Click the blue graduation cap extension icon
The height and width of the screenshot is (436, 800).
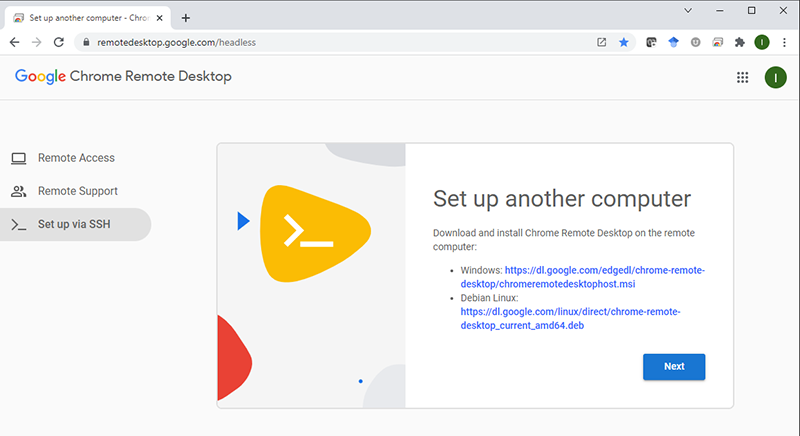pyautogui.click(x=673, y=42)
